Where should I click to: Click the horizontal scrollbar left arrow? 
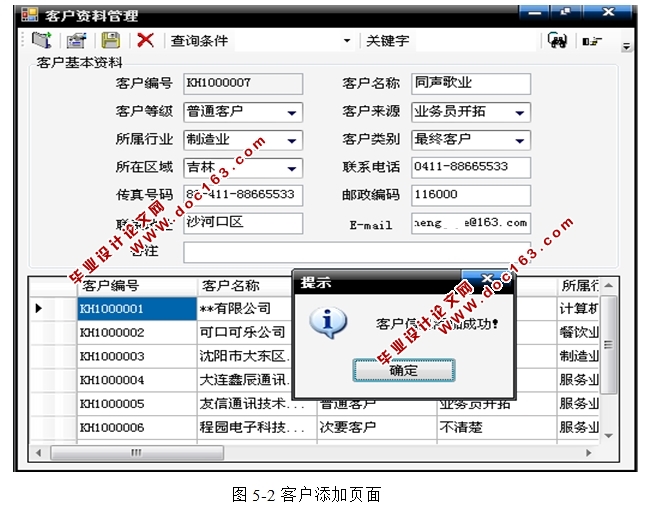(x=39, y=453)
